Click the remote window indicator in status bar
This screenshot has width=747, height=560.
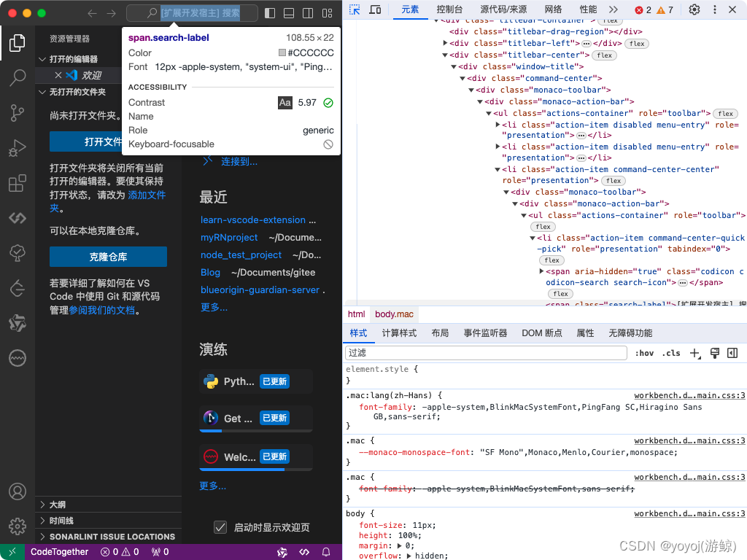[12, 552]
